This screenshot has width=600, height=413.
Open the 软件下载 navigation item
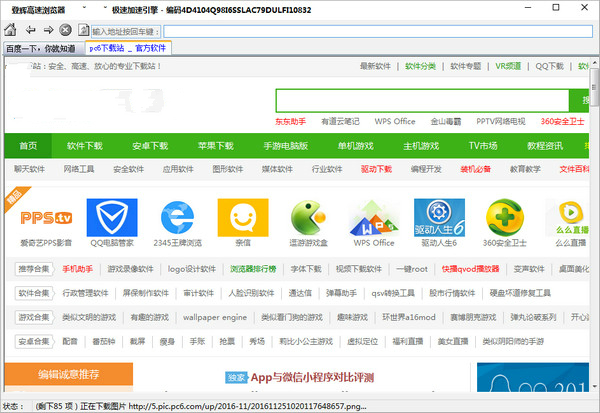pos(85,146)
